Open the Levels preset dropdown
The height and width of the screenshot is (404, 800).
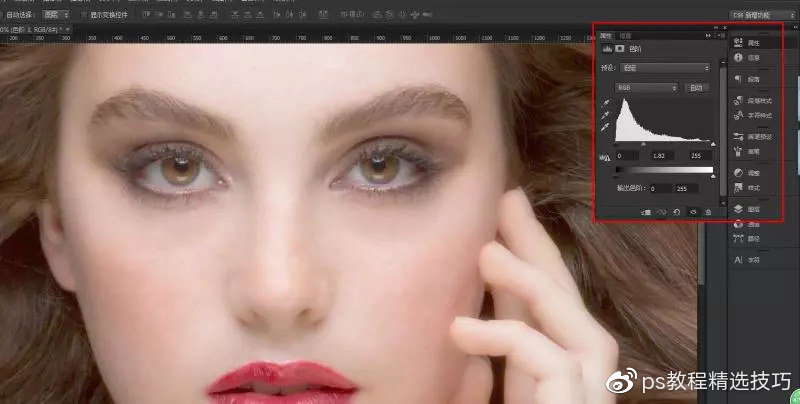pyautogui.click(x=670, y=68)
